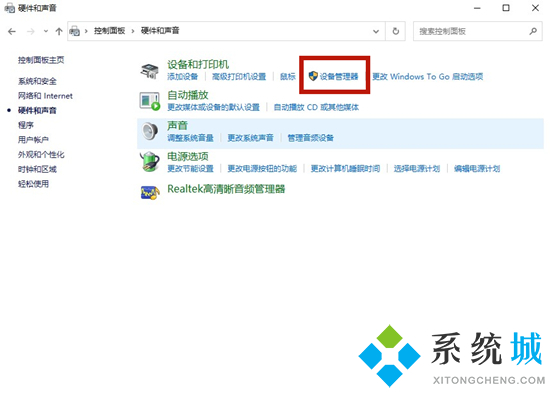Viewport: 550px width, 398px height.
Task: Click the window title bar icon
Action: click(x=9, y=8)
